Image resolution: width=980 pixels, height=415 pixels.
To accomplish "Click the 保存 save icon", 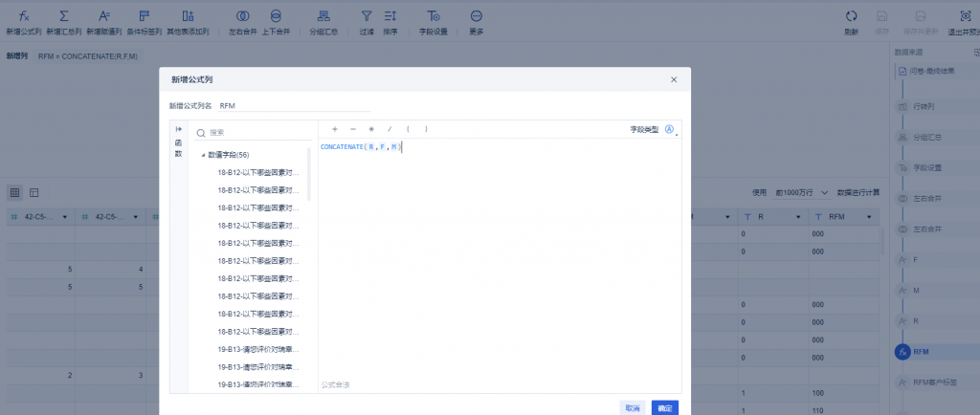I will click(881, 17).
